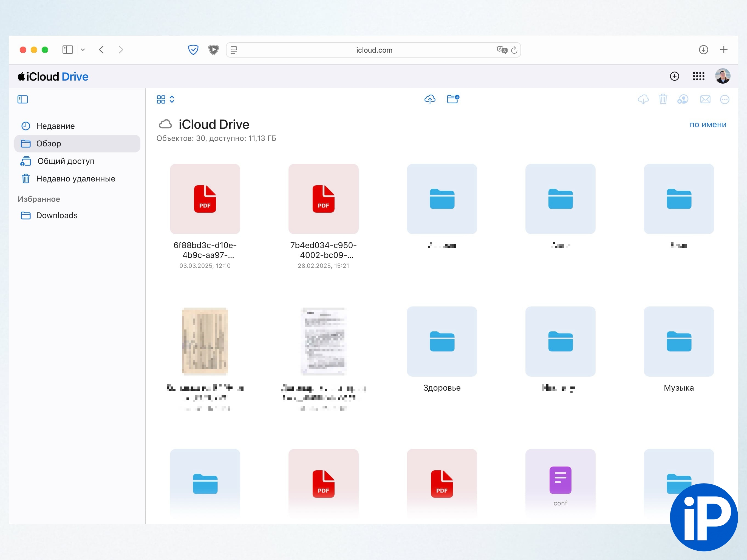Click the download from cloud icon
Viewport: 747px width, 560px height.
pos(643,99)
